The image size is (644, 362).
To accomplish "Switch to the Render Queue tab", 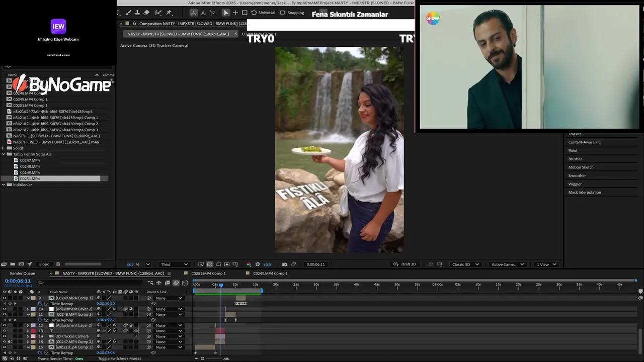I will click(23, 274).
